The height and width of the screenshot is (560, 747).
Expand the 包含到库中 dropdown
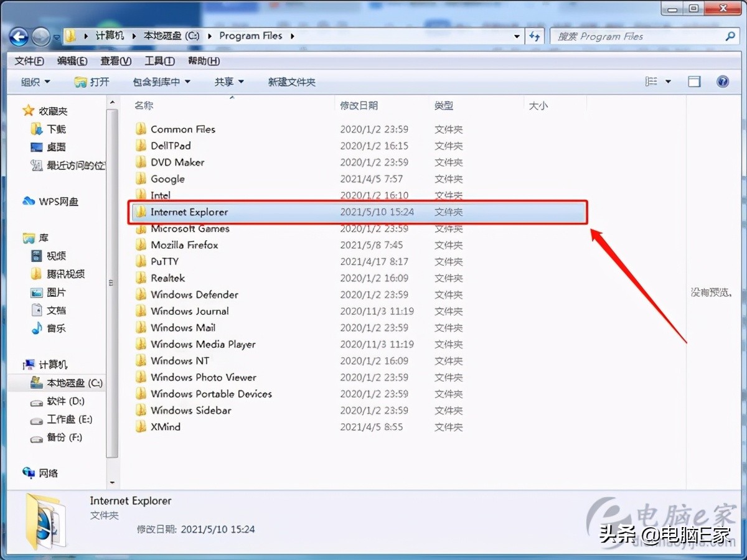click(161, 82)
